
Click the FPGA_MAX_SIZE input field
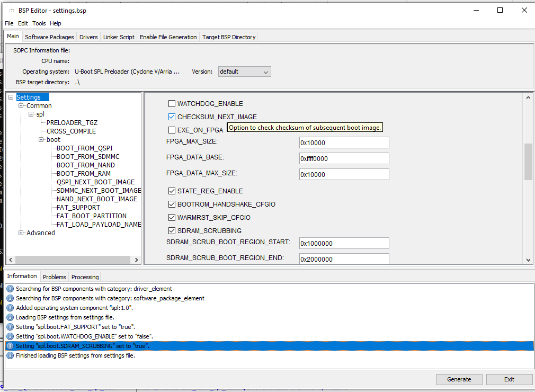point(344,142)
